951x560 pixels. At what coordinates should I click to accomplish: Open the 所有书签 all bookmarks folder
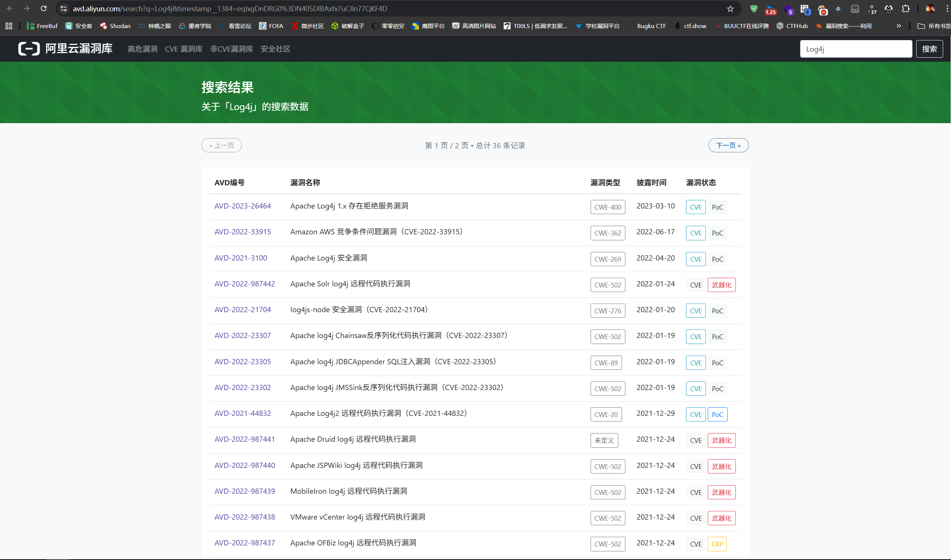pyautogui.click(x=934, y=26)
